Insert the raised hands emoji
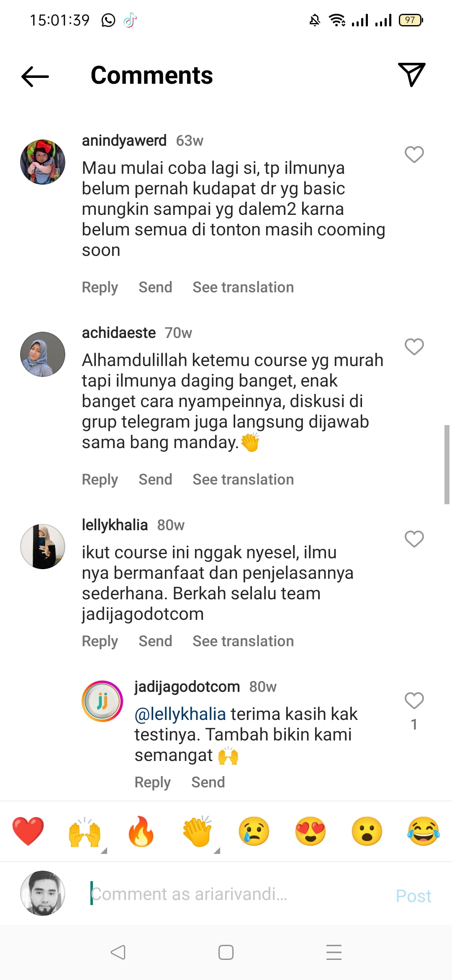Image resolution: width=452 pixels, height=980 pixels. click(85, 831)
